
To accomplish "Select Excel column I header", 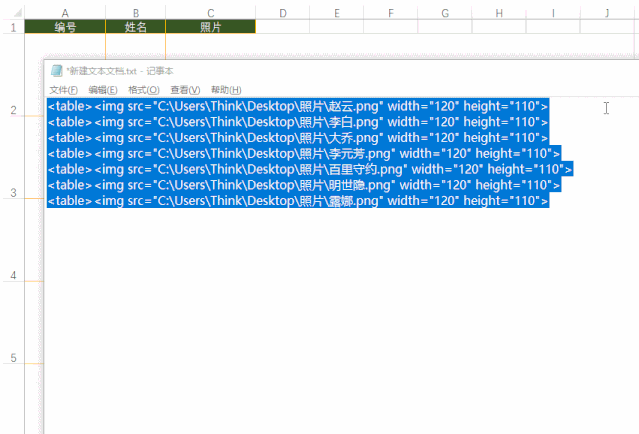I will 553,13.
